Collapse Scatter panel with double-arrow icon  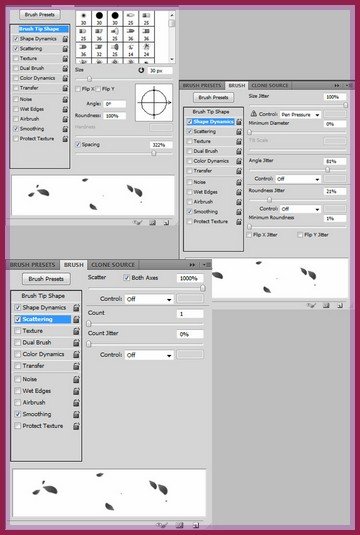[192, 265]
